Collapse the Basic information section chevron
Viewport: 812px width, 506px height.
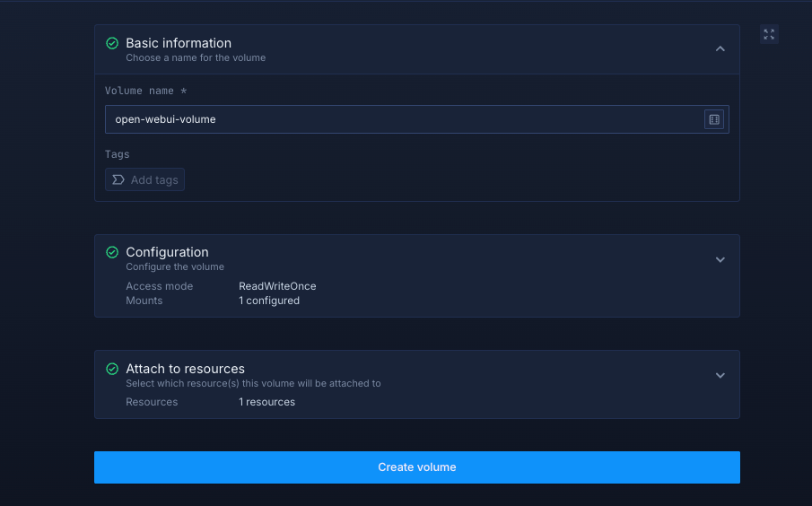pos(720,49)
